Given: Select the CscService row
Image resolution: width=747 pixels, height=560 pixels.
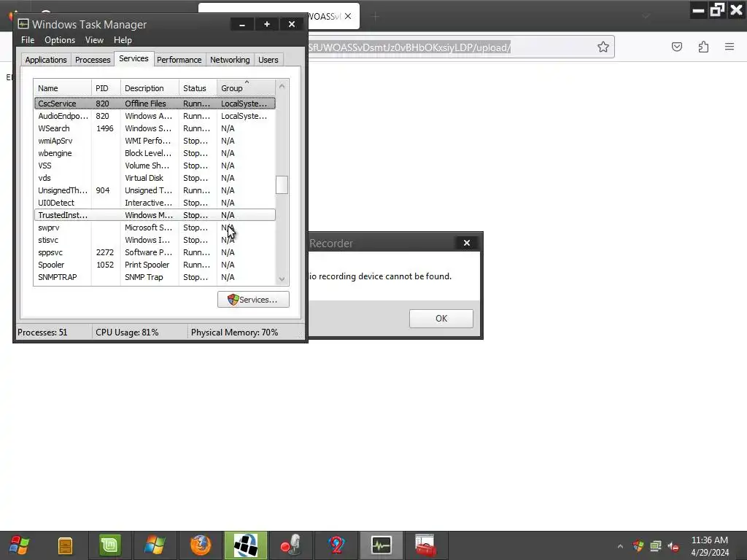Looking at the screenshot, I should click(155, 104).
